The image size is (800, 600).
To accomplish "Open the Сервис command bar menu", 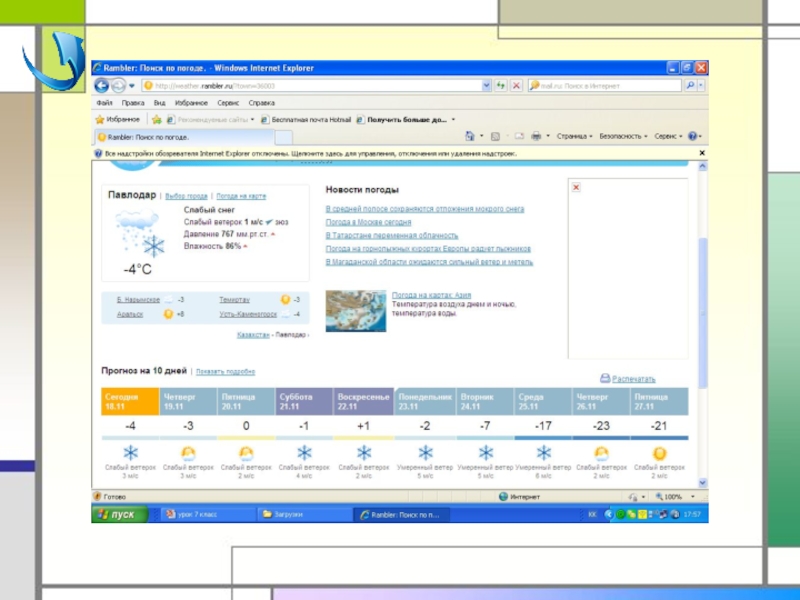I will pyautogui.click(x=668, y=136).
